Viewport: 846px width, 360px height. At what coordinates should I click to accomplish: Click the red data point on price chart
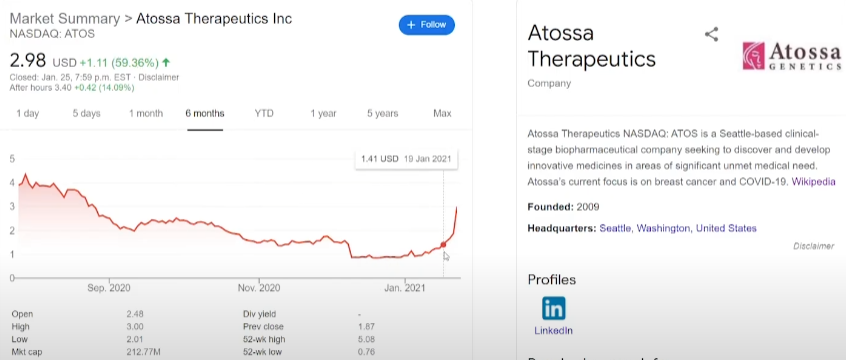tap(444, 244)
